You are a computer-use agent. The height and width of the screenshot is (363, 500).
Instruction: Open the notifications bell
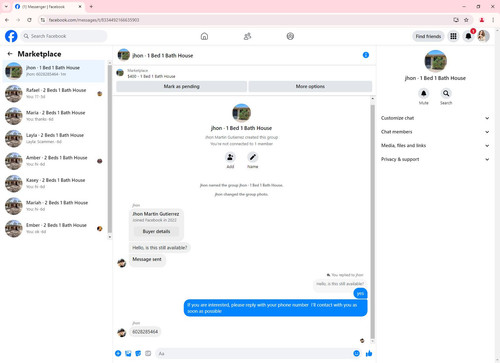point(468,36)
